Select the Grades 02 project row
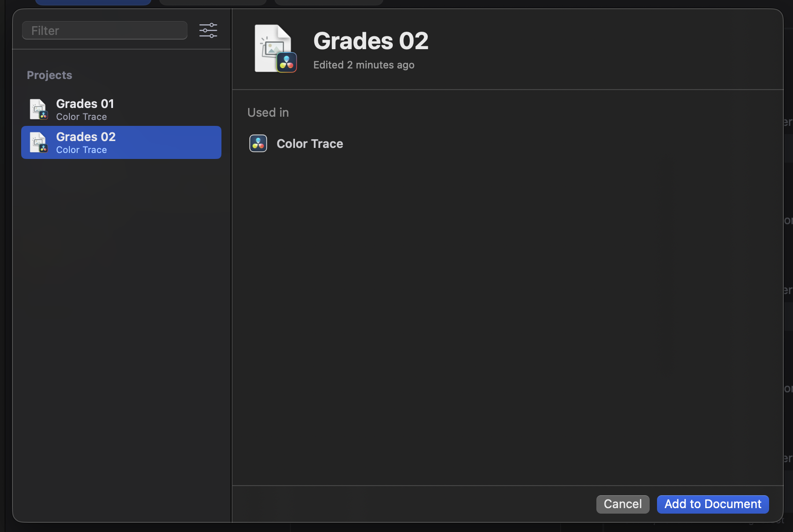Screen dimensions: 793x532 pyautogui.click(x=121, y=142)
